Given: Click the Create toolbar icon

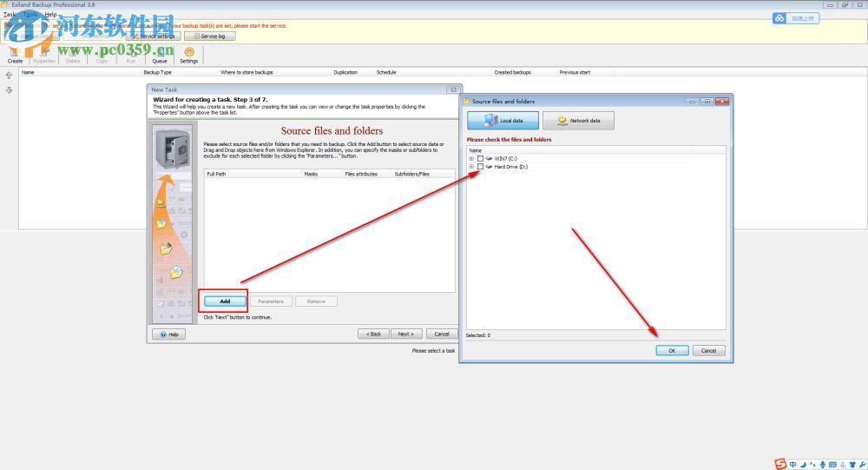Looking at the screenshot, I should point(15,55).
